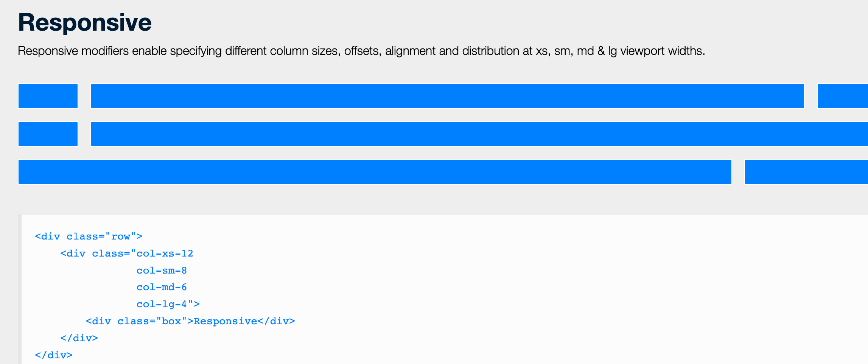Click the "col-lg-4" code line
This screenshot has width=868, height=364.
(168, 304)
